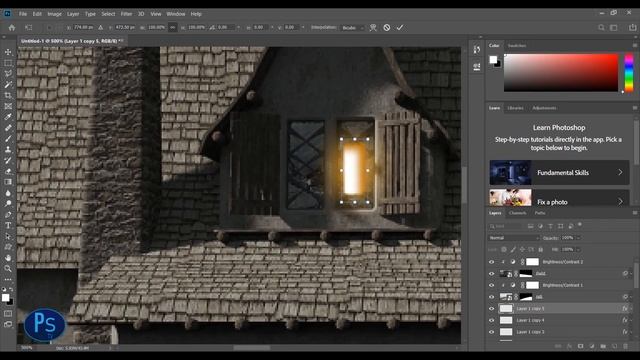
Task: Select the Magic Wand tool
Action: 8,84
